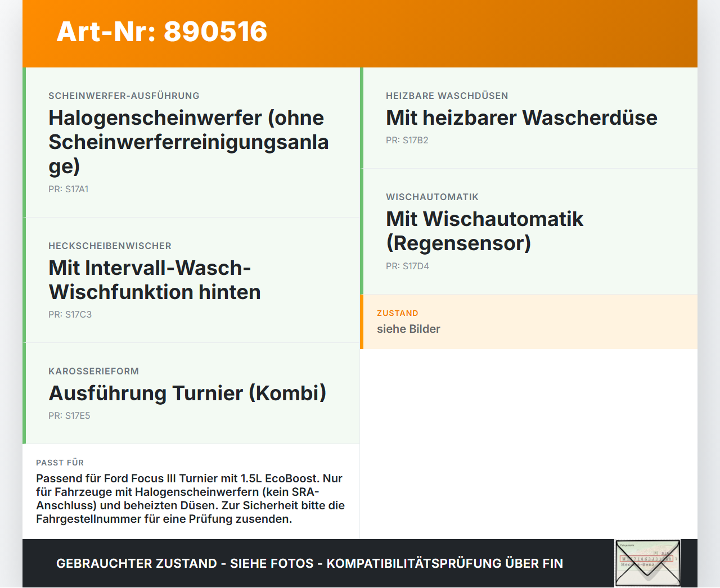Click the HEIZBARE WASCHDÜSEN category label
This screenshot has width=720, height=588.
(447, 96)
